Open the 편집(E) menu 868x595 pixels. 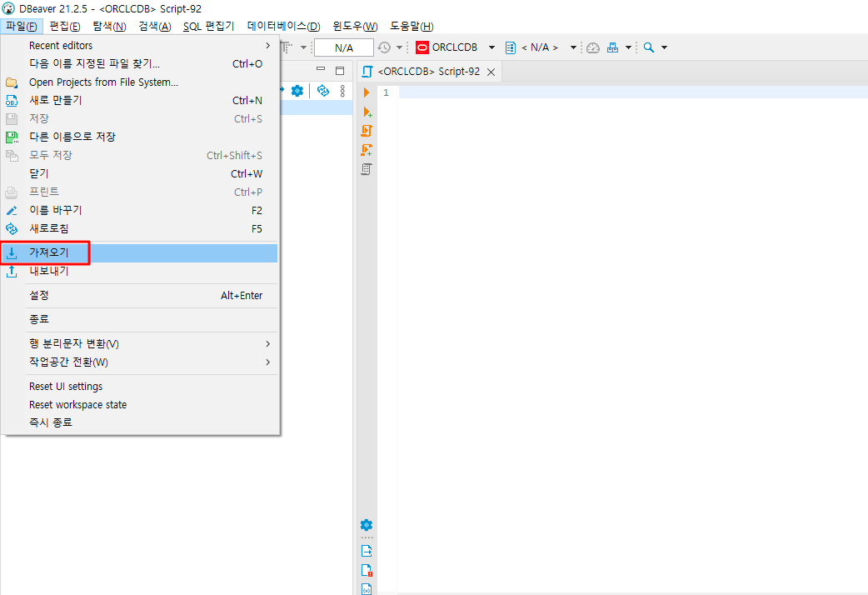click(x=65, y=26)
